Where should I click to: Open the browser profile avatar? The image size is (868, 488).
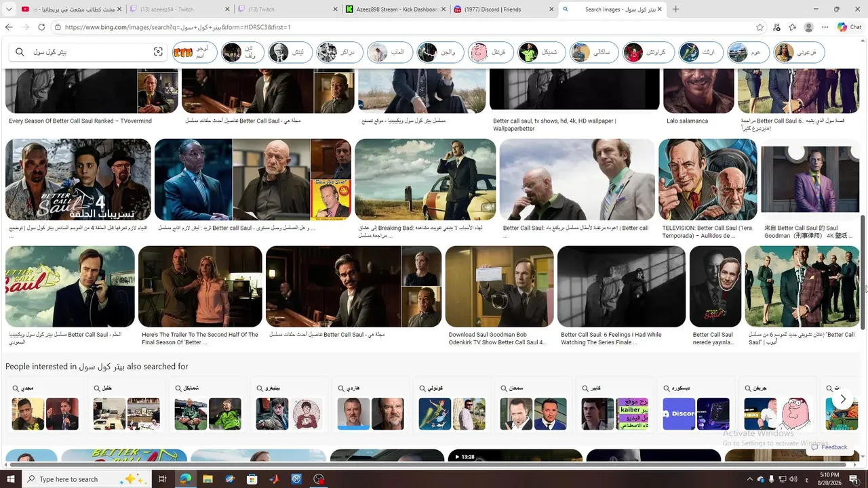tap(808, 27)
